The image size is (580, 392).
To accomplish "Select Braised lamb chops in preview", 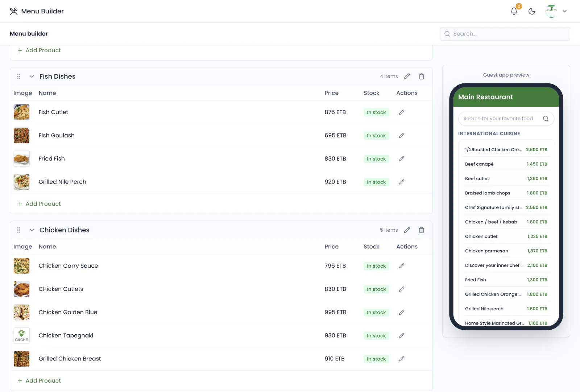I will tap(506, 193).
